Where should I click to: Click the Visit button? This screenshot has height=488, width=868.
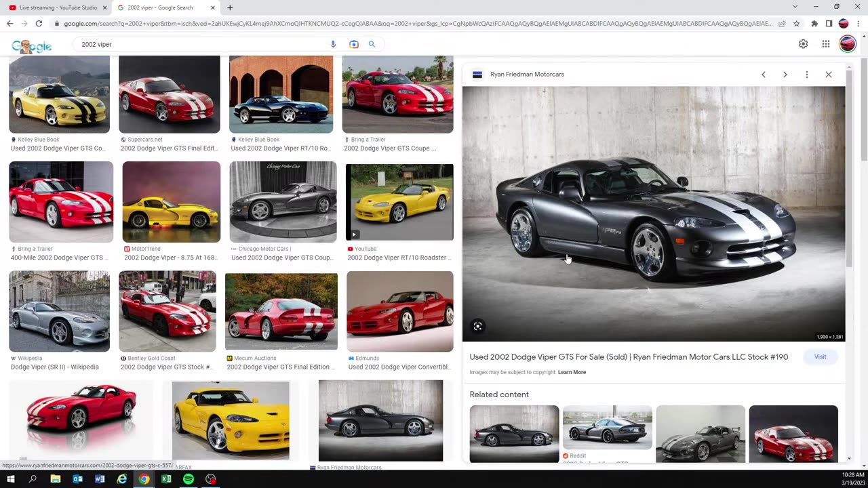coord(821,357)
